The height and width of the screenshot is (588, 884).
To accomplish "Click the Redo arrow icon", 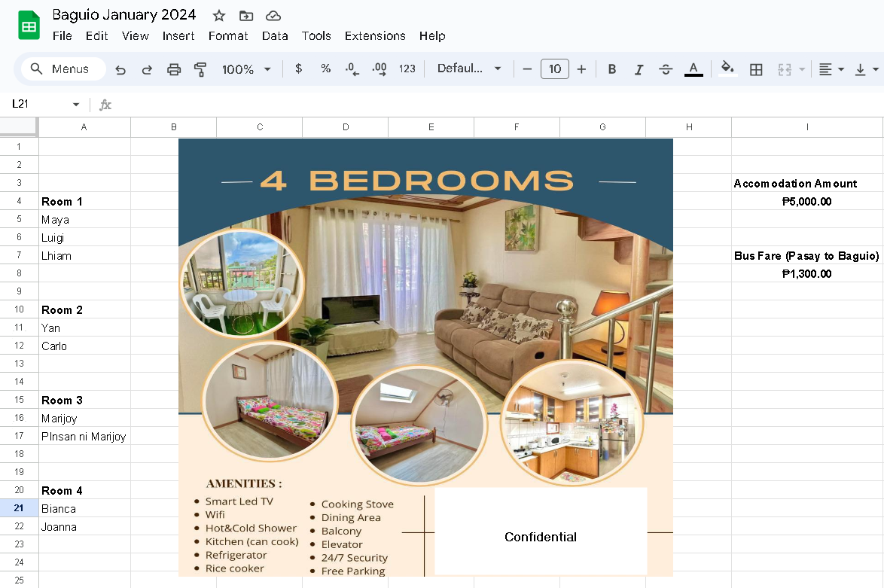I will 147,69.
